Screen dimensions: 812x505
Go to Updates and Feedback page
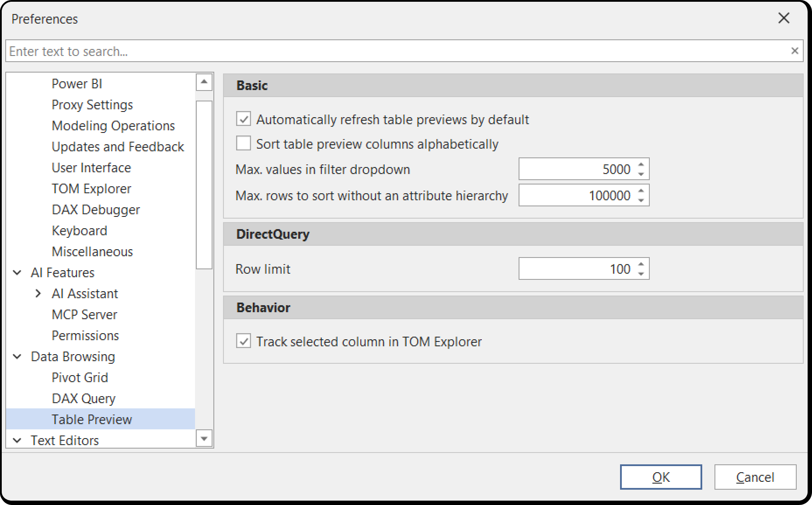point(118,146)
